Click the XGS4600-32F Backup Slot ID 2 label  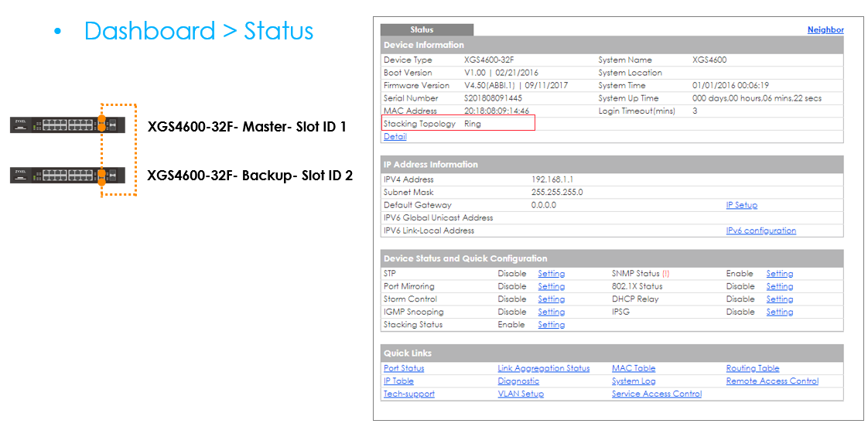click(250, 176)
